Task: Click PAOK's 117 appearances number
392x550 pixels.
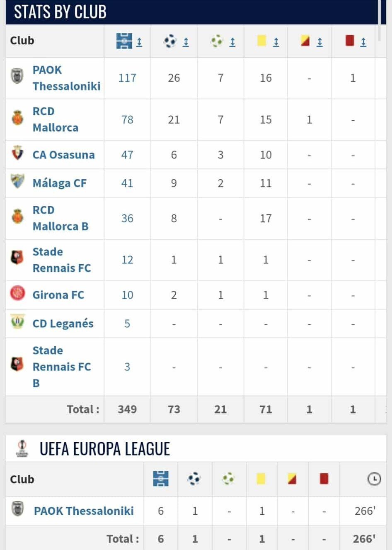Action: coord(127,78)
